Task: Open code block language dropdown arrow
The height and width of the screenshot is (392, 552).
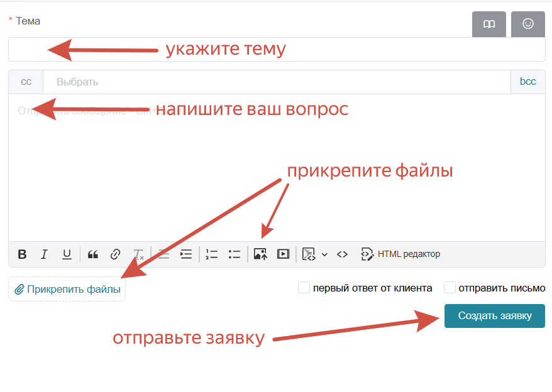Action: pos(324,254)
